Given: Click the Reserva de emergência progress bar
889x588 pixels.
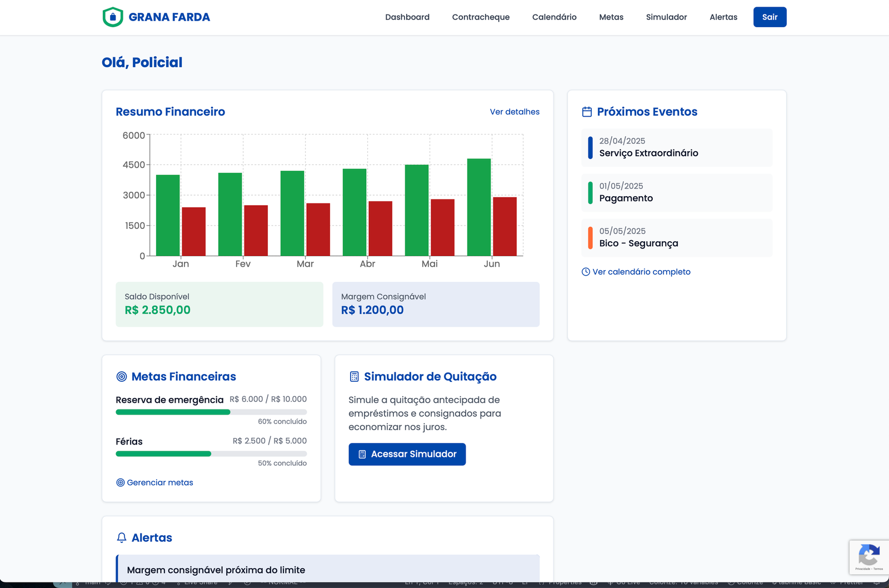Looking at the screenshot, I should point(211,412).
